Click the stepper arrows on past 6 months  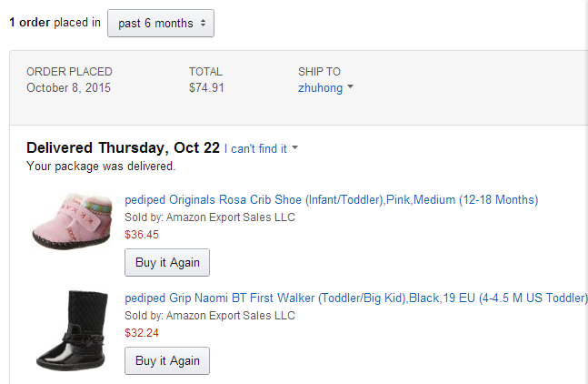203,24
